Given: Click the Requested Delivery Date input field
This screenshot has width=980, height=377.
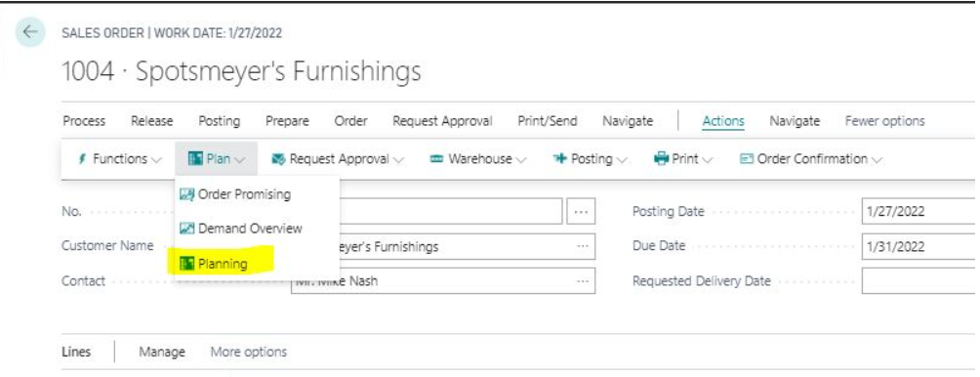Looking at the screenshot, I should (919, 280).
